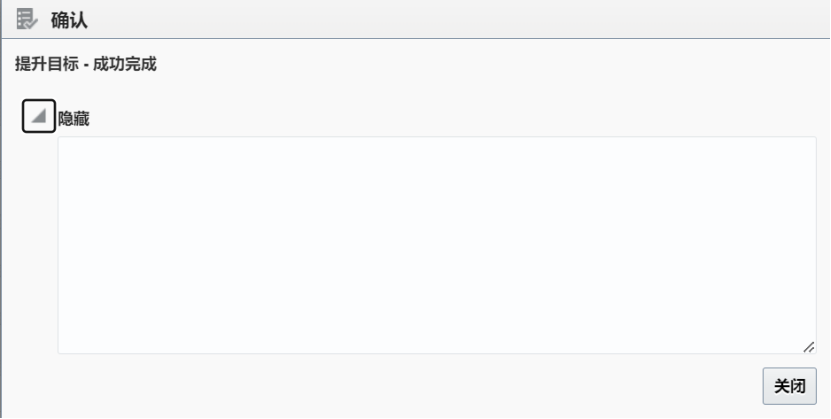Toggle the disclosure triangle beside 隐藏
The image size is (831, 419).
[39, 116]
